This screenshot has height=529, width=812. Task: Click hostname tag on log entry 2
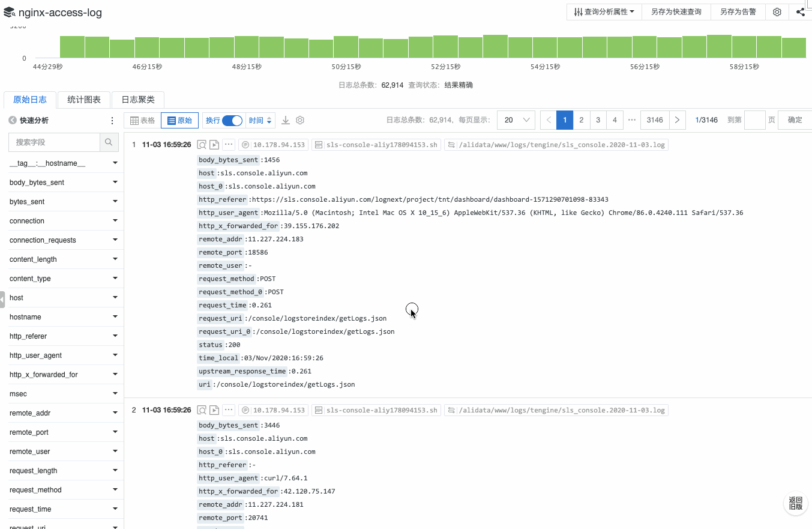377,410
